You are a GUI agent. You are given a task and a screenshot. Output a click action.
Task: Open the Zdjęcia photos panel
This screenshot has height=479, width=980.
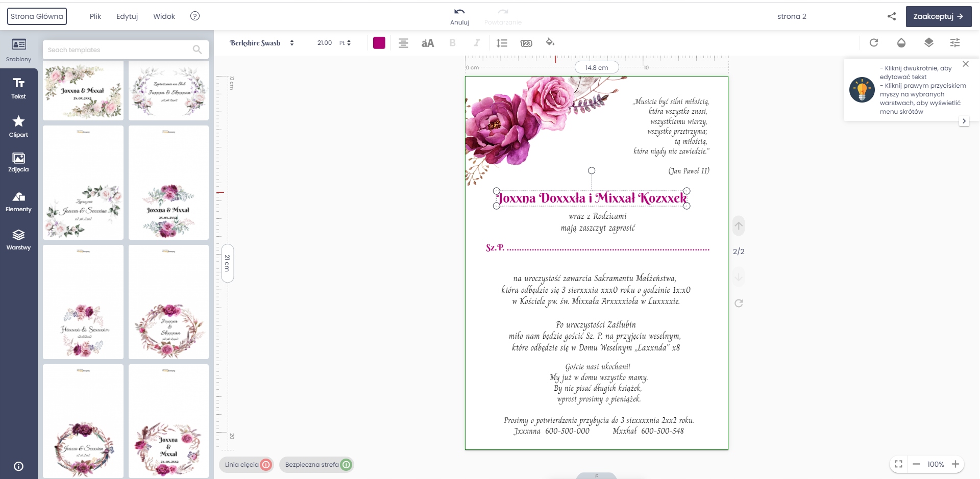click(18, 162)
